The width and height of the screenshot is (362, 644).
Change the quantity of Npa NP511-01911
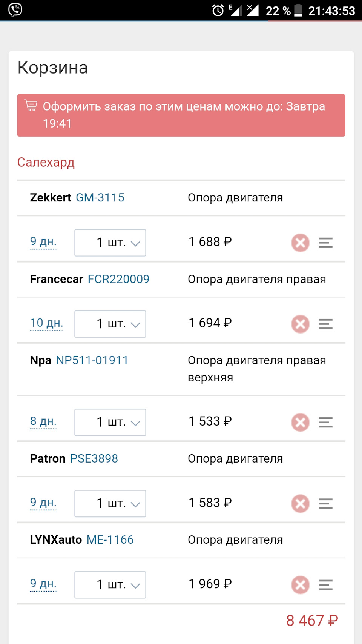[x=110, y=422]
